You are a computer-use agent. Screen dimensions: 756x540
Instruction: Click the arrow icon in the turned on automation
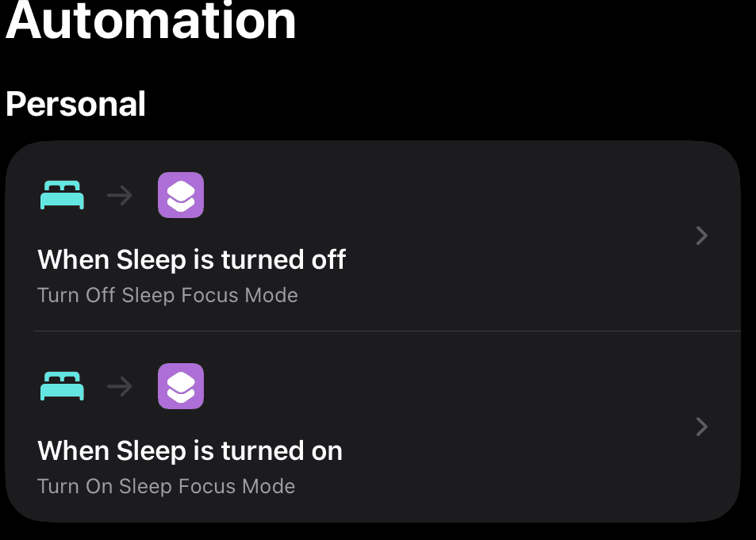coord(120,386)
